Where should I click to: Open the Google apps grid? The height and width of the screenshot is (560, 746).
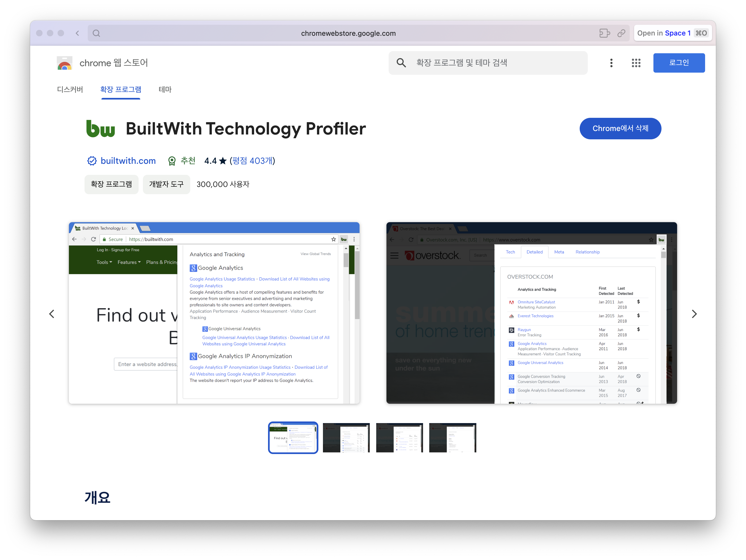click(x=636, y=63)
